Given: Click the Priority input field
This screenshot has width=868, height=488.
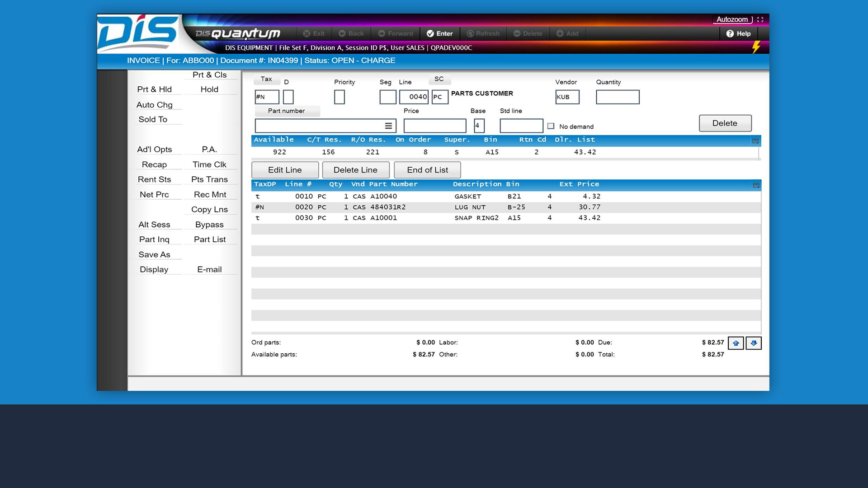Looking at the screenshot, I should [340, 97].
